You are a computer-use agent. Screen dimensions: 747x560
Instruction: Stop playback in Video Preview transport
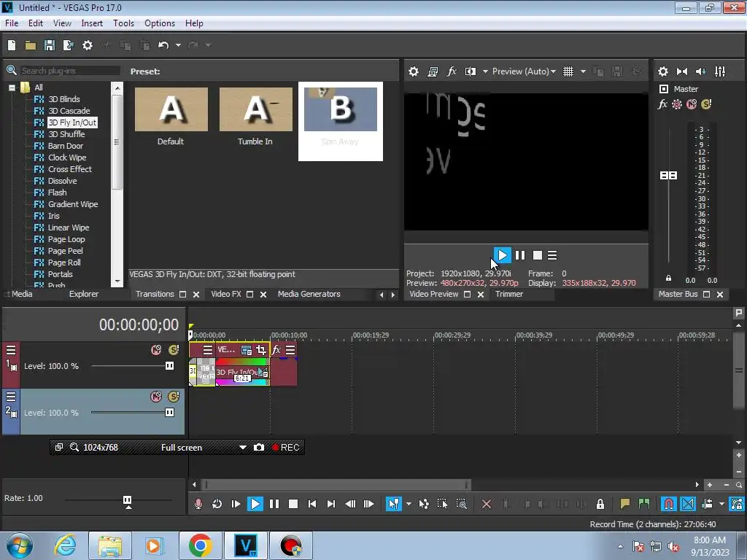pos(538,255)
